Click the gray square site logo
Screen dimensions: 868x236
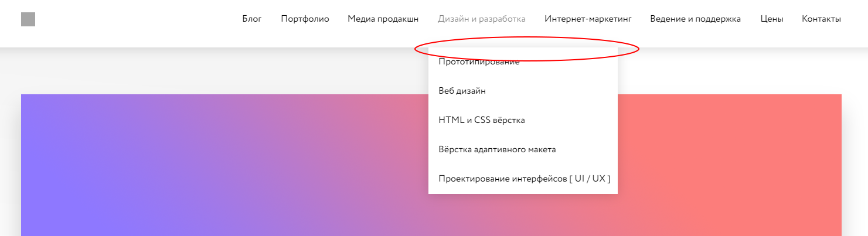(x=28, y=19)
